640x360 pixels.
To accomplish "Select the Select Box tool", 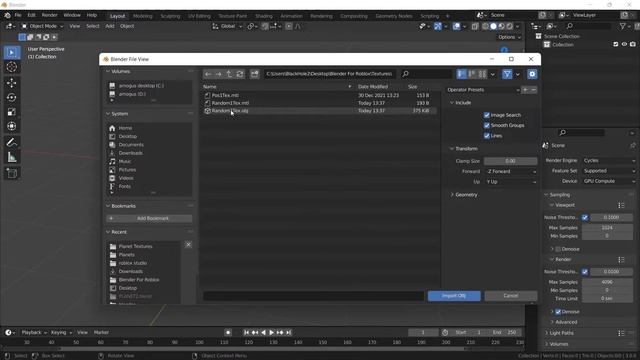I will [12, 52].
